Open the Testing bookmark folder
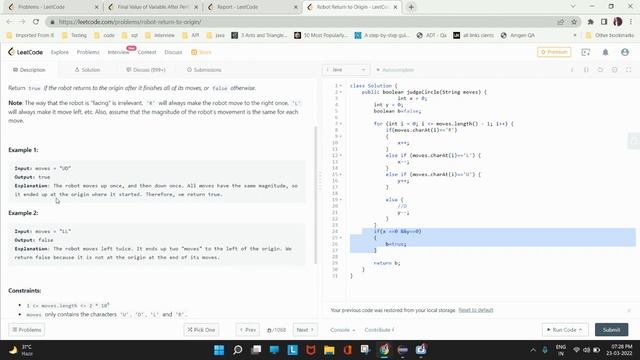 point(74,36)
